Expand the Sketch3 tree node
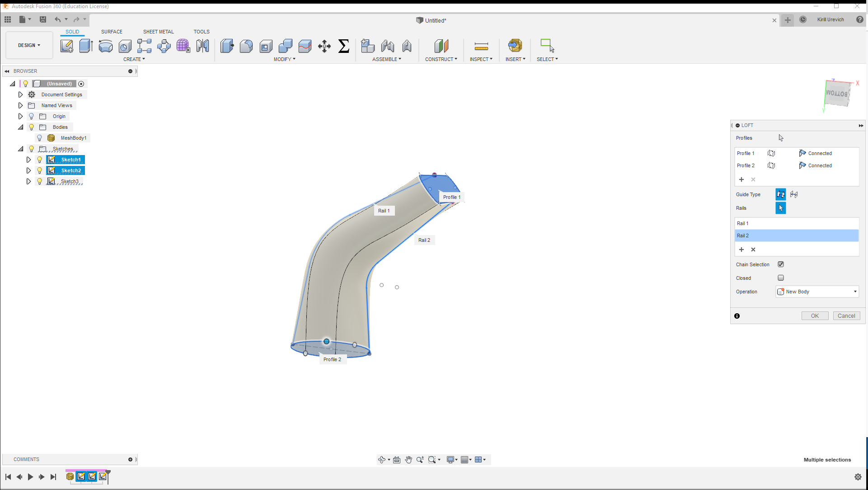Screen dimensions: 868x490 pyautogui.click(x=28, y=181)
